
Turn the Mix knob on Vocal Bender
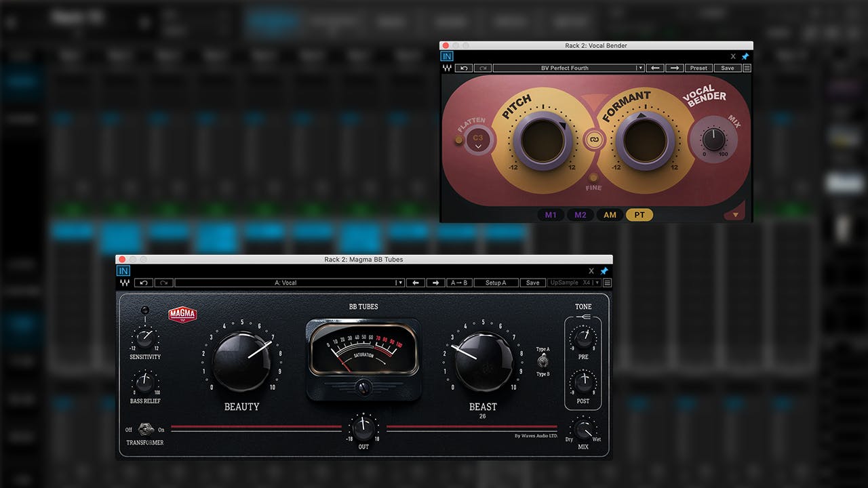714,139
